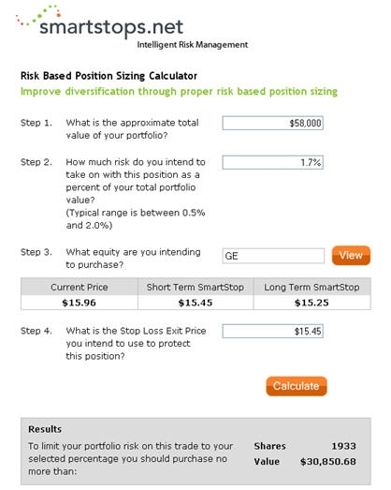Screen dimensions: 391x490
Task: Focus the risk percent input field
Action: tap(273, 162)
